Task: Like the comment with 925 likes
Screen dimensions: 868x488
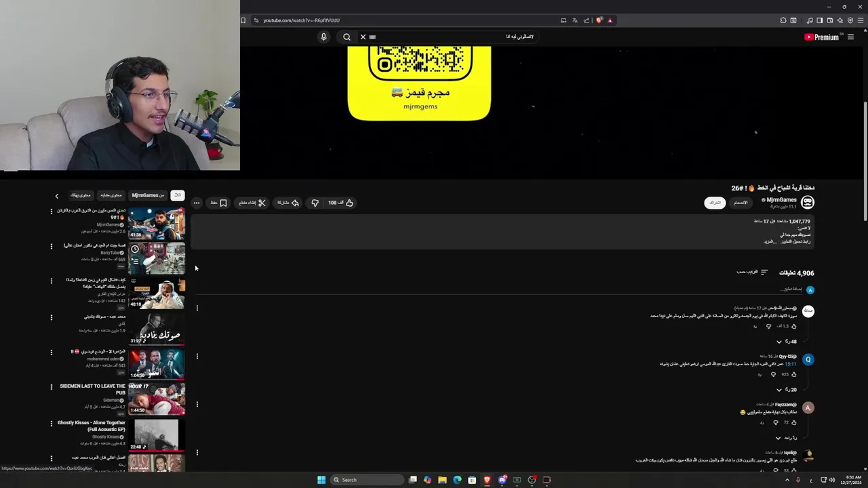Action: click(x=794, y=374)
